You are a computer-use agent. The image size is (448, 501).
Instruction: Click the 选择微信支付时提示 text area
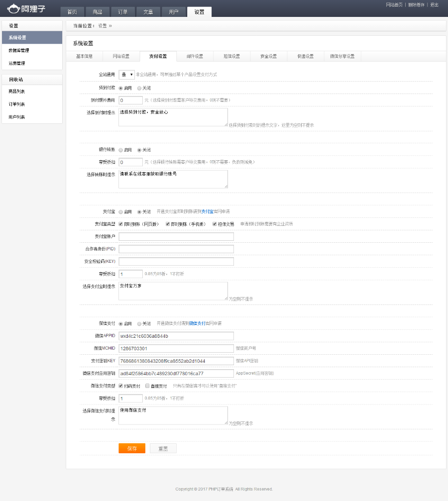(173, 415)
